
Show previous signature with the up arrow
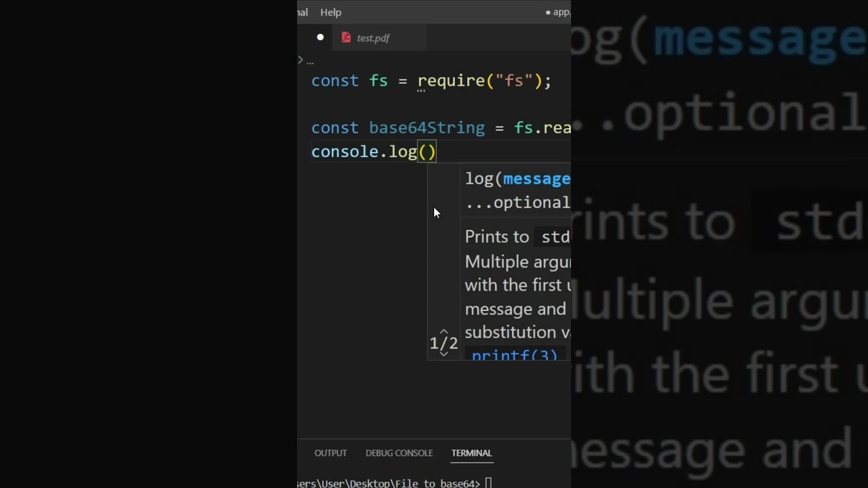click(443, 331)
